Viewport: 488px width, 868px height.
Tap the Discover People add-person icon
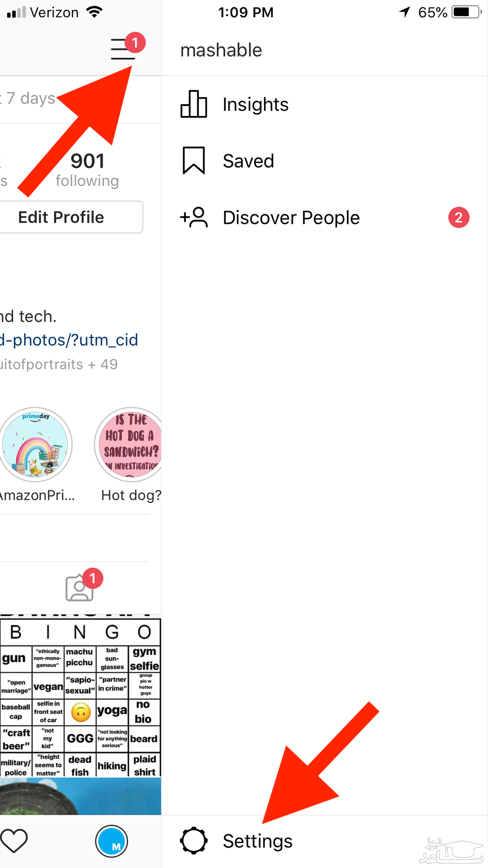pos(194,217)
